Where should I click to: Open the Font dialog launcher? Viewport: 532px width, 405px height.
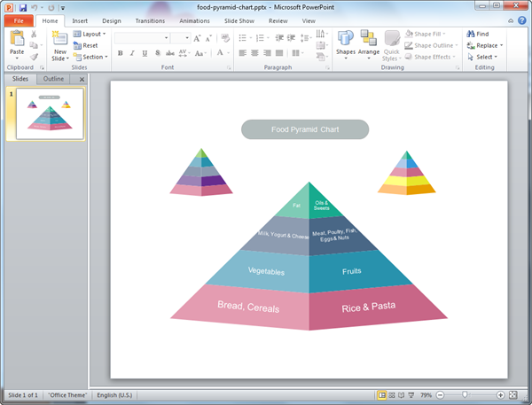(x=229, y=68)
